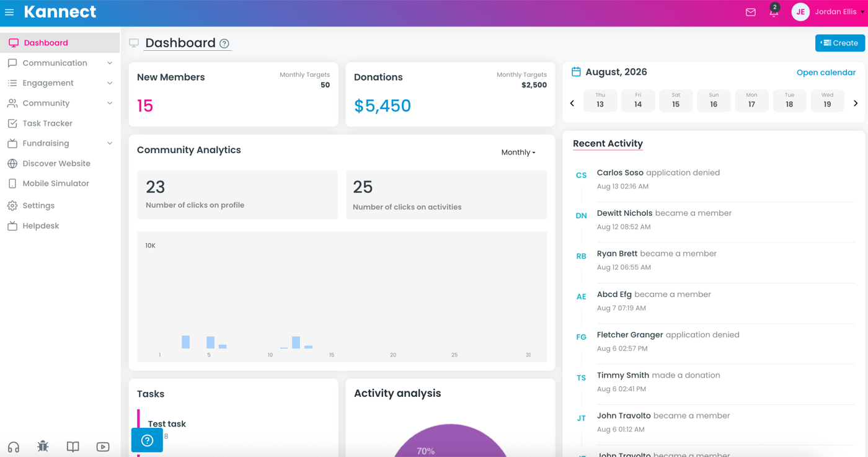This screenshot has width=868, height=457.
Task: Select Sun 16 in the calendar
Action: tap(714, 100)
